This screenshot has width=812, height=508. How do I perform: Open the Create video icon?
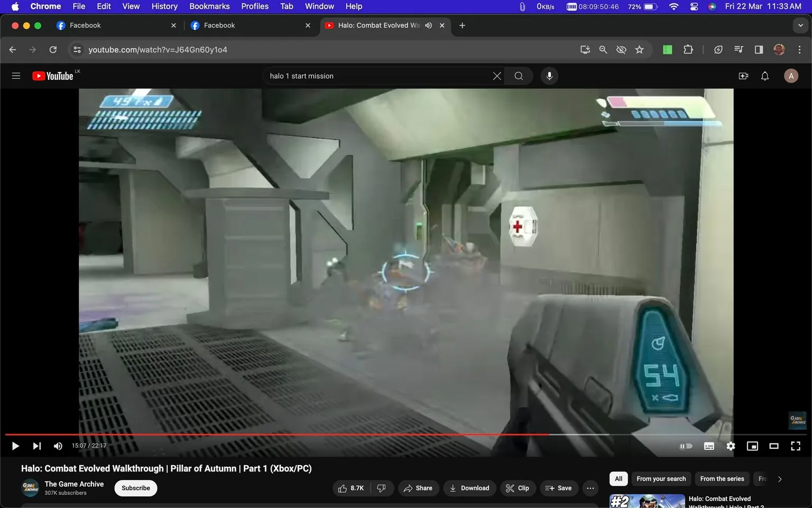point(743,76)
